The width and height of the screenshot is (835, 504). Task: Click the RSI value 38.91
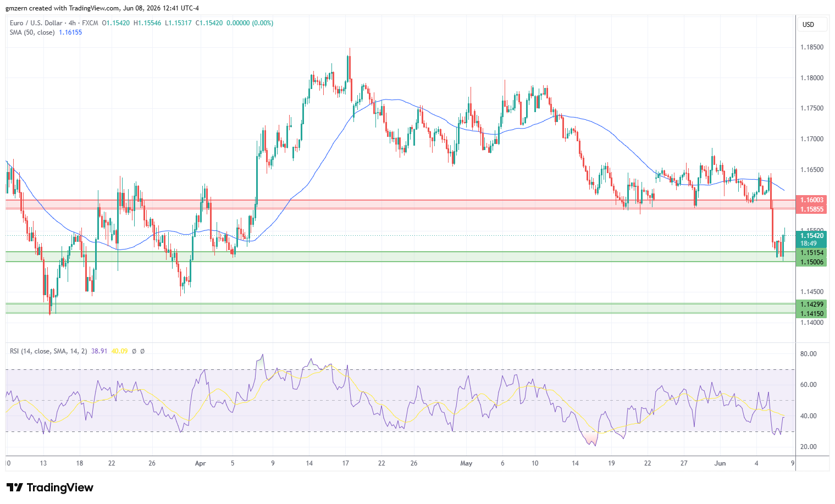[99, 351]
